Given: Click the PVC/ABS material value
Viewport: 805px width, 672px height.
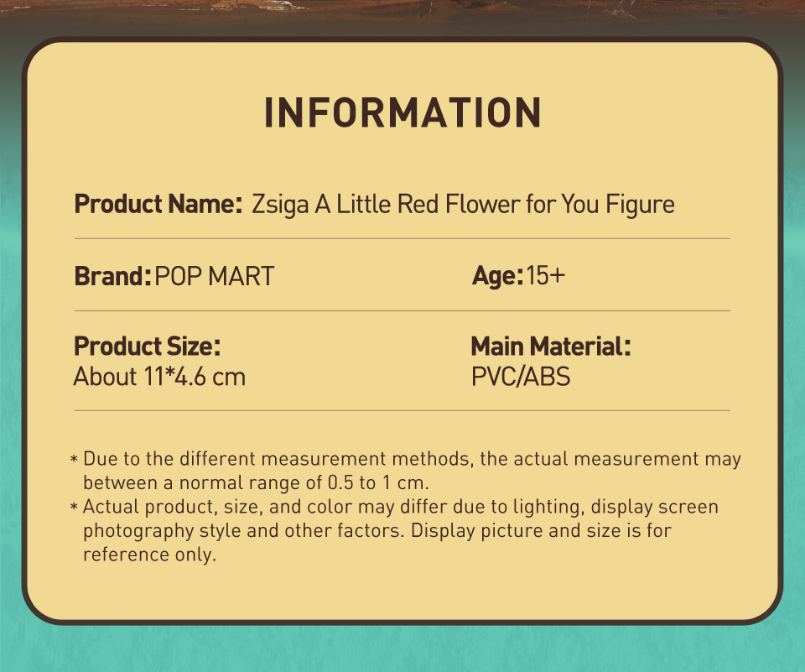Looking at the screenshot, I should 520,377.
